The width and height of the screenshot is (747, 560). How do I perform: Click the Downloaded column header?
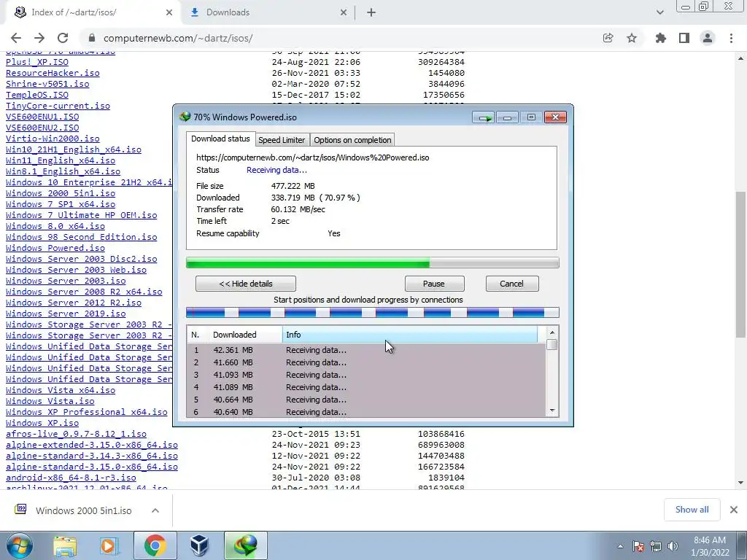[x=245, y=335]
